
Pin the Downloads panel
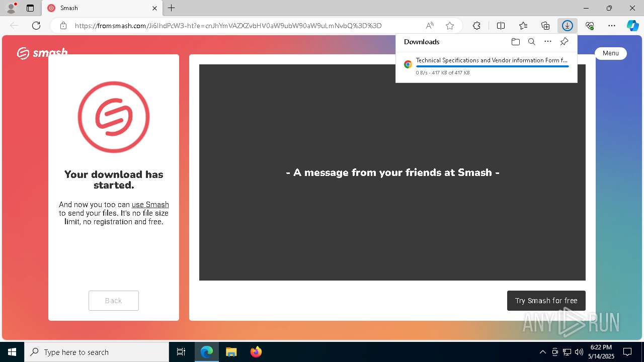tap(564, 42)
